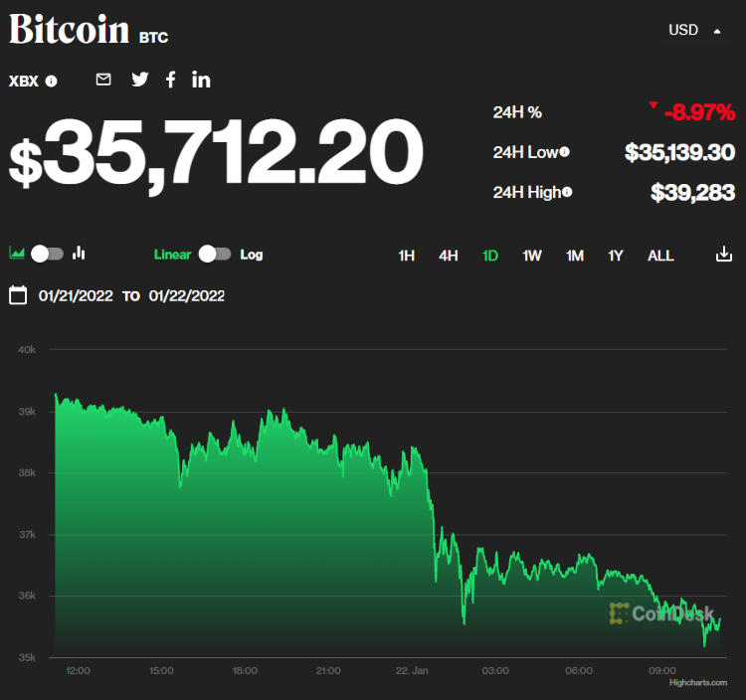The height and width of the screenshot is (700, 746).
Task: Select the 1Y time range
Action: coord(616,256)
